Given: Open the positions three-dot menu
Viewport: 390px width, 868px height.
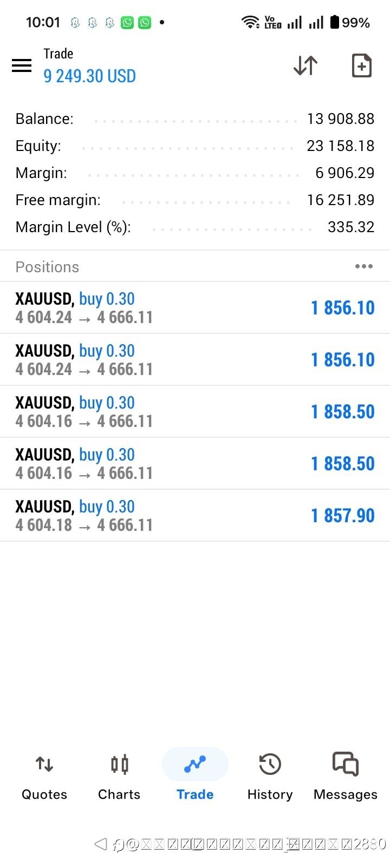Looking at the screenshot, I should coord(363,266).
